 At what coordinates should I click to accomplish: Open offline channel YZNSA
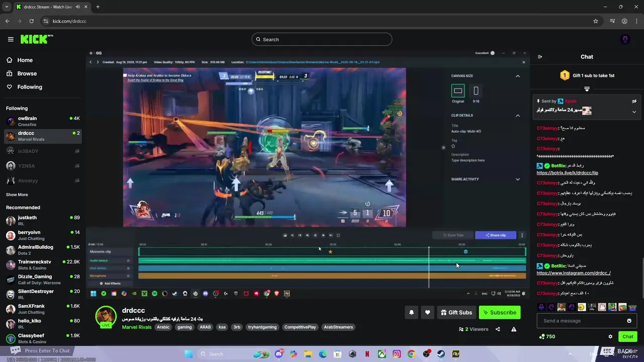click(43, 165)
